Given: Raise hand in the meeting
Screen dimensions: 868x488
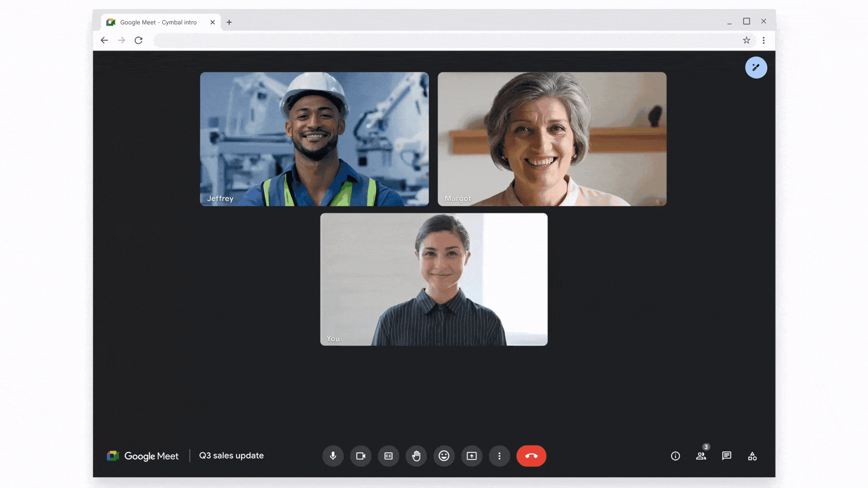Looking at the screenshot, I should tap(415, 455).
